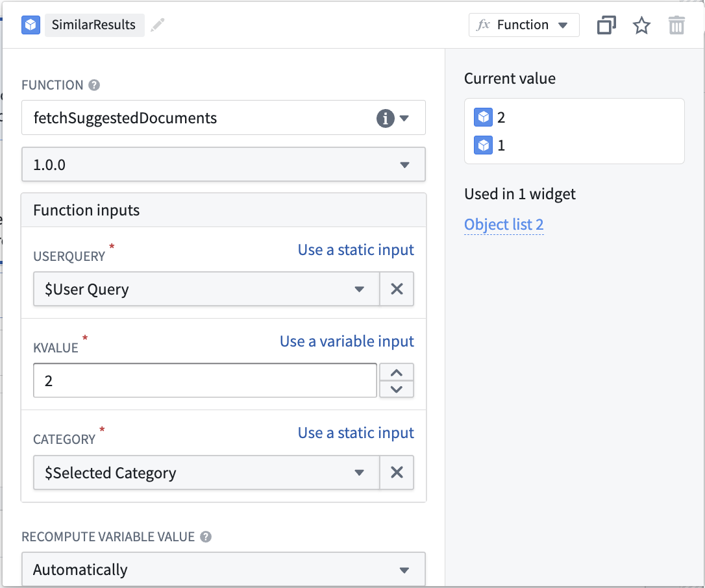The width and height of the screenshot is (705, 588).
Task: Click Use a variable input for KVALUE
Action: [x=347, y=341]
